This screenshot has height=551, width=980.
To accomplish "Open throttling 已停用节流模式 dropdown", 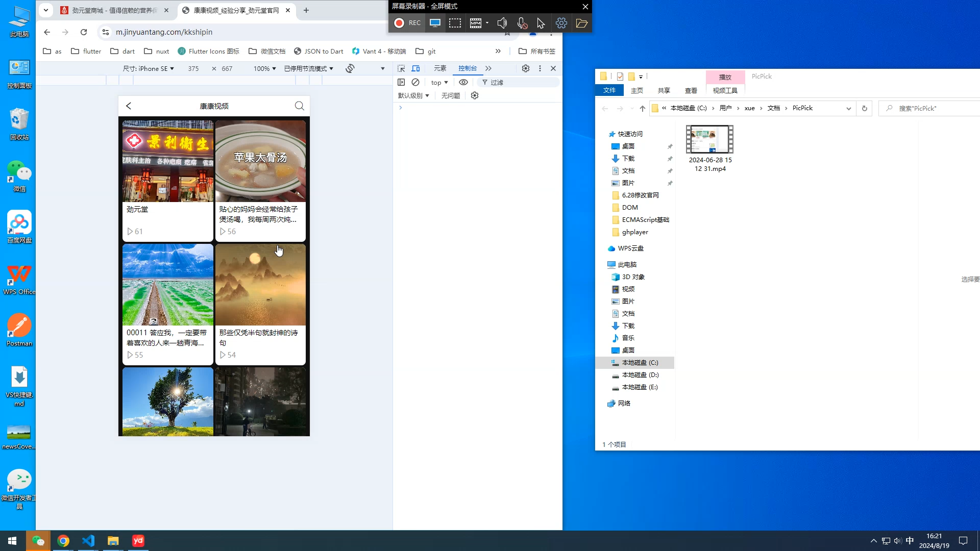I will (308, 68).
